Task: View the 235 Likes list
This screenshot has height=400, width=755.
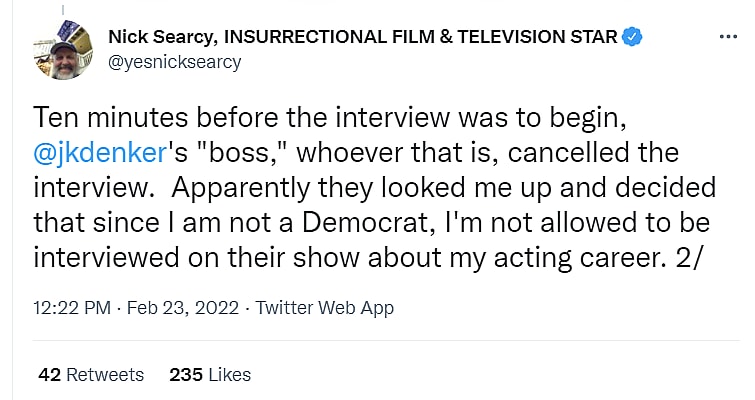Action: (210, 375)
